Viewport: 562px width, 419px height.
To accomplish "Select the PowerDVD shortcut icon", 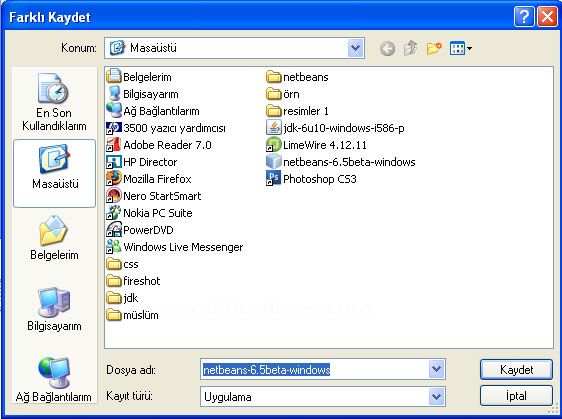I will [x=114, y=230].
